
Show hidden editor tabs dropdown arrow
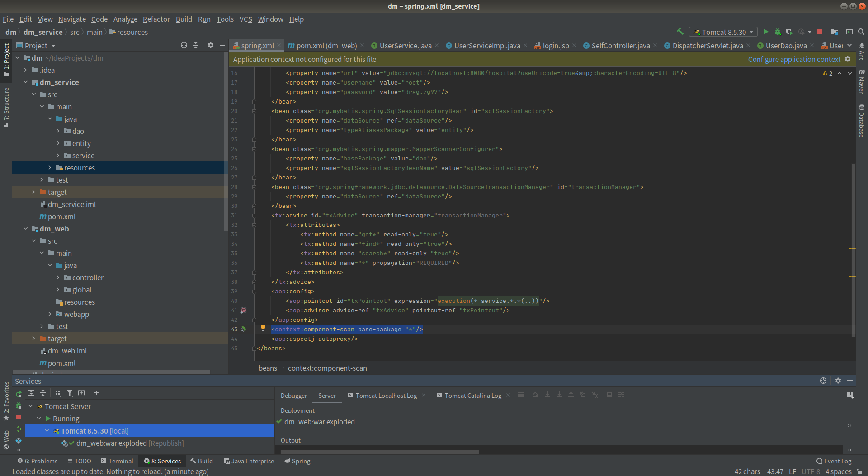coord(849,45)
